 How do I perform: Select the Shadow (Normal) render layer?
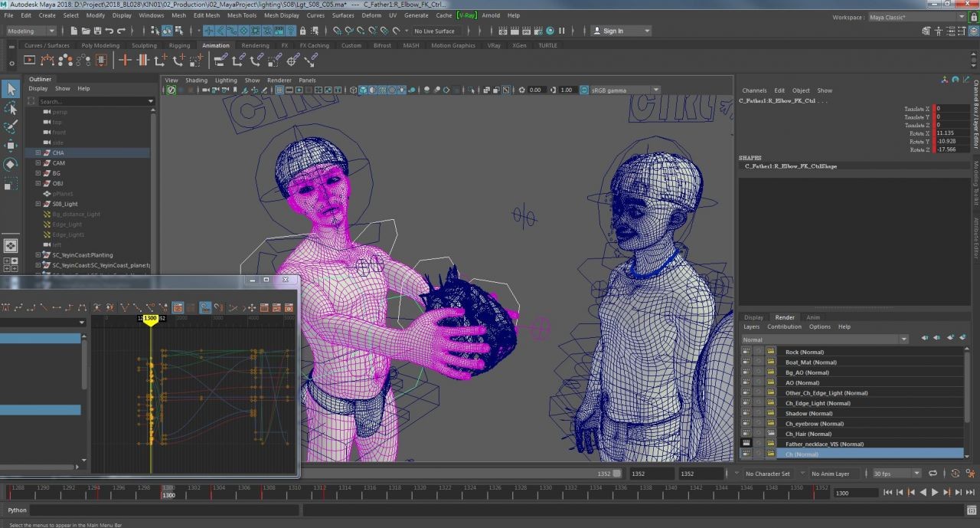click(808, 413)
